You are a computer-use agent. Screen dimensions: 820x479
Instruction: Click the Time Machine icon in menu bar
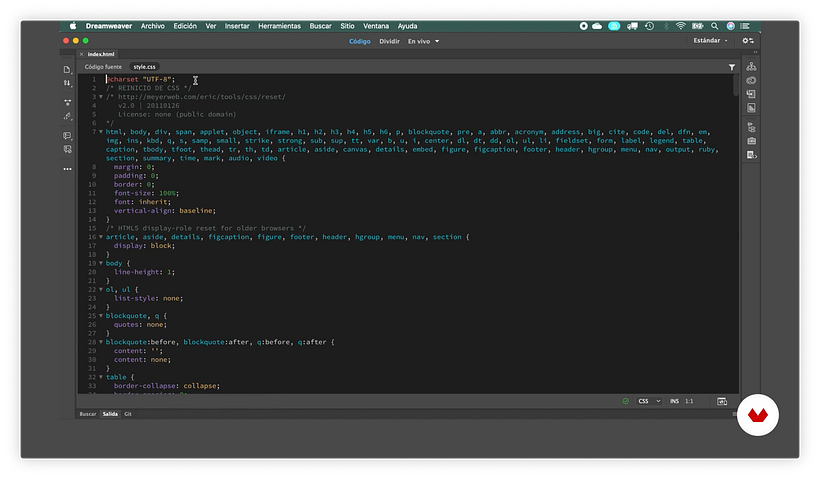650,26
